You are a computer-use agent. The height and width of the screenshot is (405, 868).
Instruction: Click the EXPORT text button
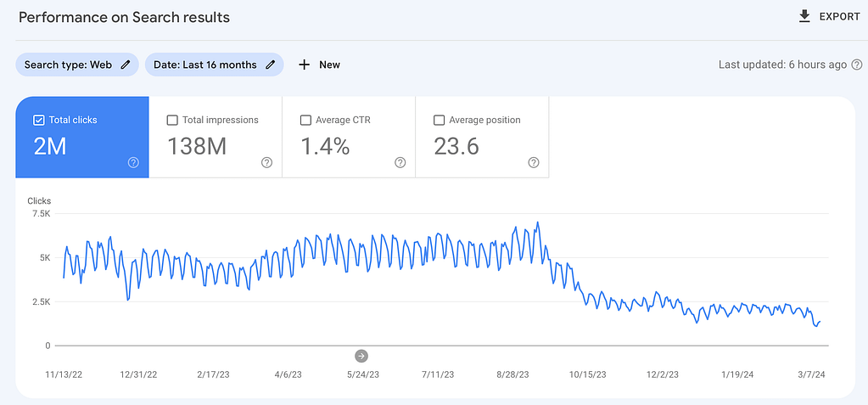point(839,17)
